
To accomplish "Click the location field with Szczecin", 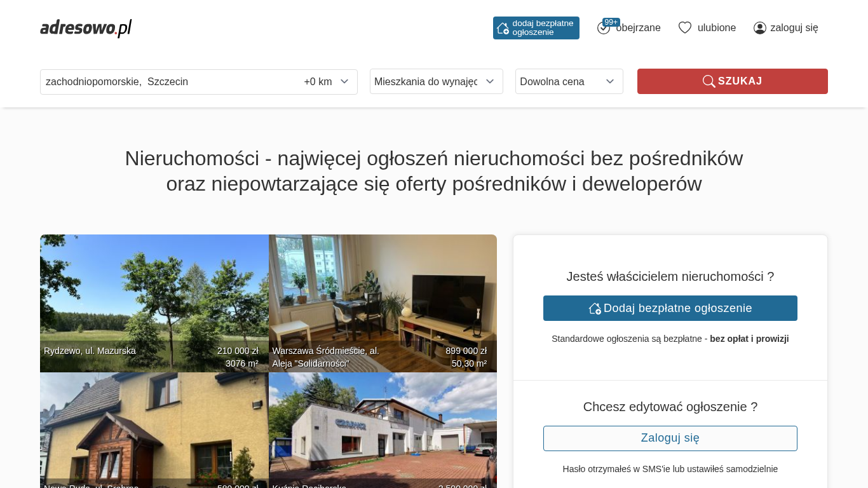I will coord(172,81).
